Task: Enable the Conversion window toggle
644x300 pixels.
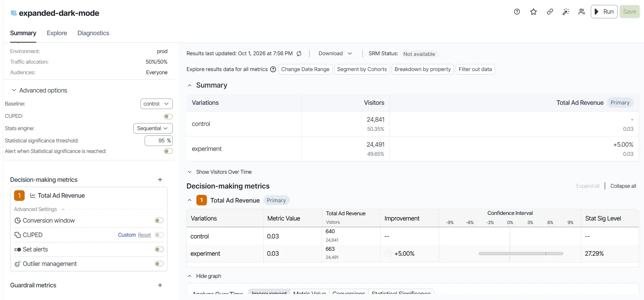Action: point(159,221)
